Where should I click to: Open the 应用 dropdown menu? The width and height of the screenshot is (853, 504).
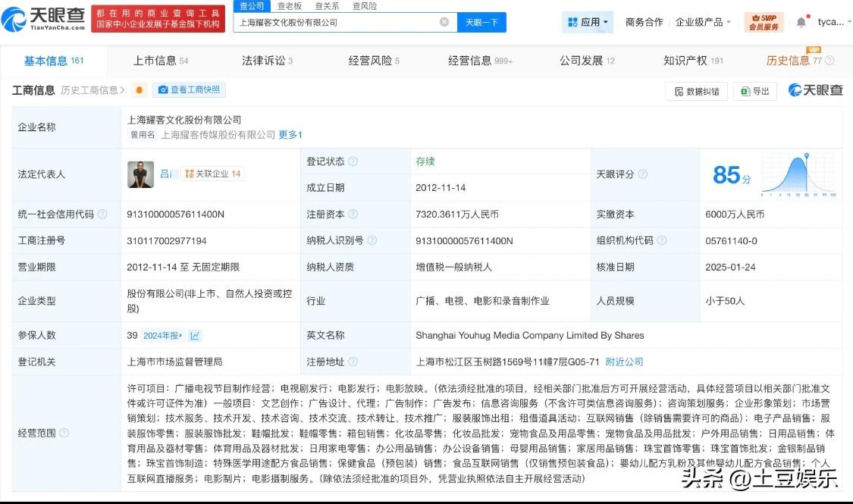tap(588, 22)
